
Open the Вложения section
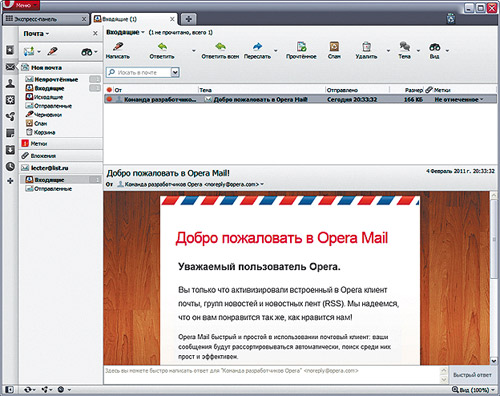[x=61, y=156]
